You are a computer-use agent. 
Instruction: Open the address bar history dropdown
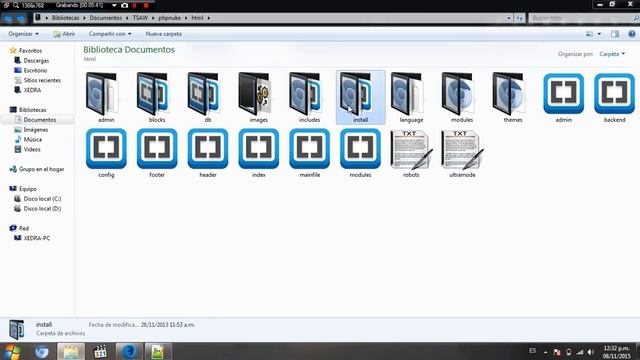point(509,18)
